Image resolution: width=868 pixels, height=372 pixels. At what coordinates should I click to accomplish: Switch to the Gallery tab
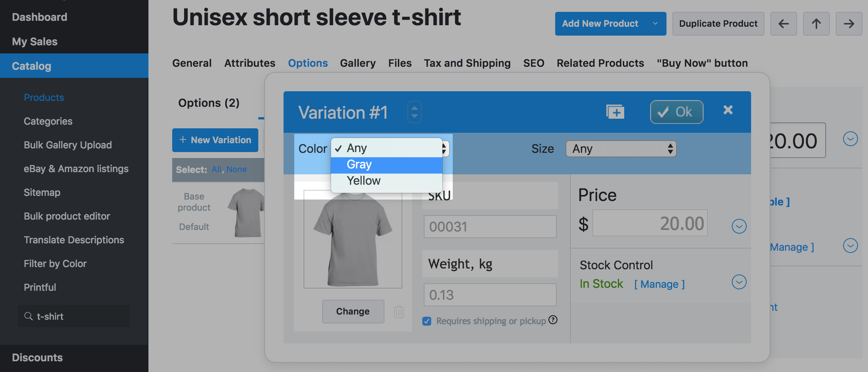[x=358, y=63]
